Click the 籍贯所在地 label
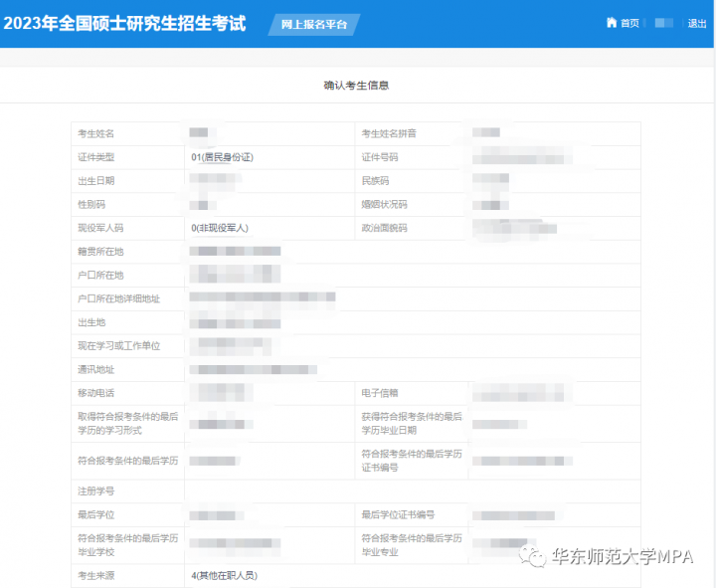This screenshot has width=716, height=588. [x=100, y=252]
